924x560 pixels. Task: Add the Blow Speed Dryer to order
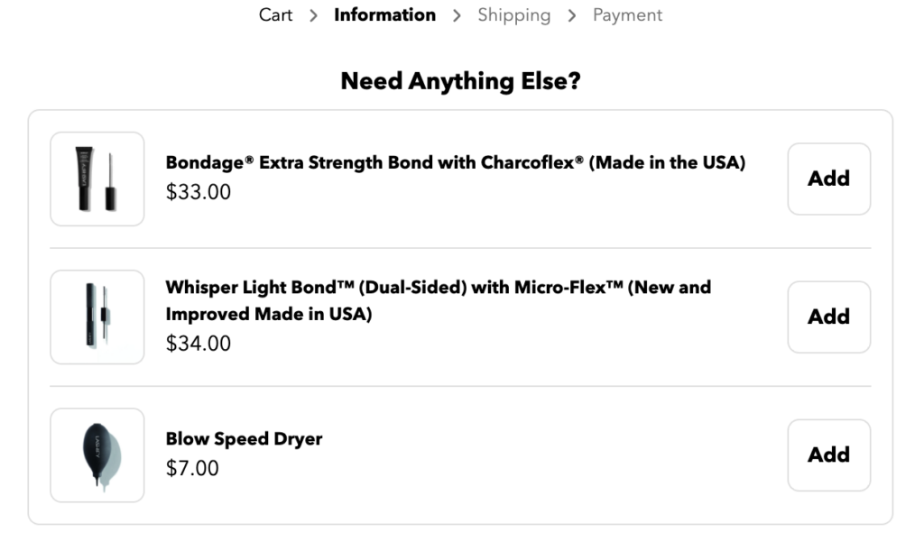tap(828, 454)
